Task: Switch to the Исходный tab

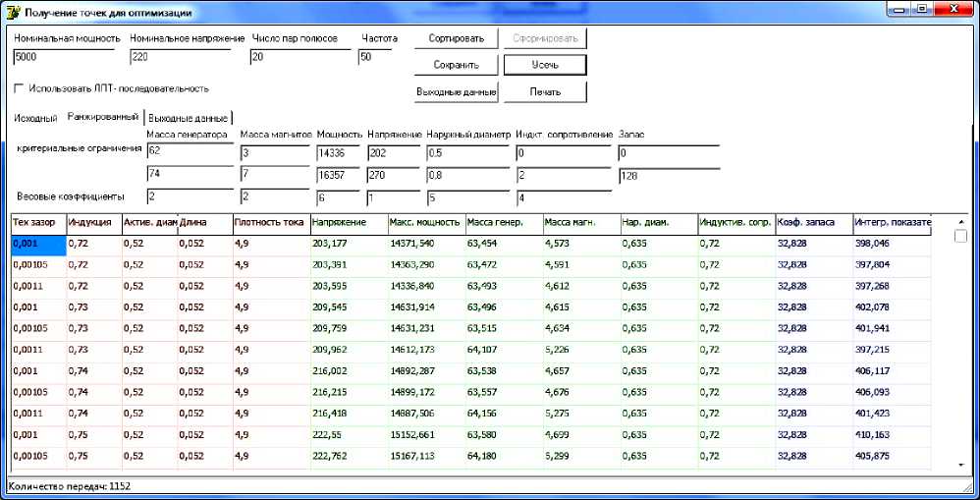Action: pyautogui.click(x=36, y=118)
